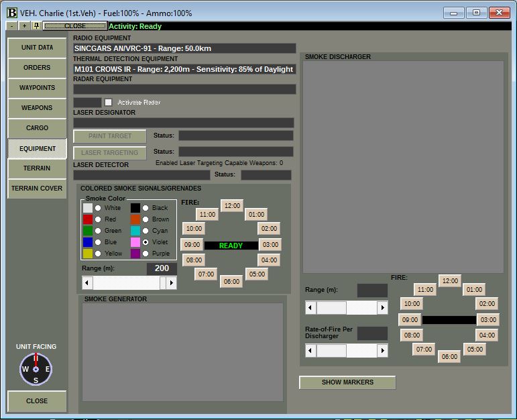Image resolution: width=517 pixels, height=420 pixels.
Task: Choose Yellow smoke color radio button
Action: point(98,254)
